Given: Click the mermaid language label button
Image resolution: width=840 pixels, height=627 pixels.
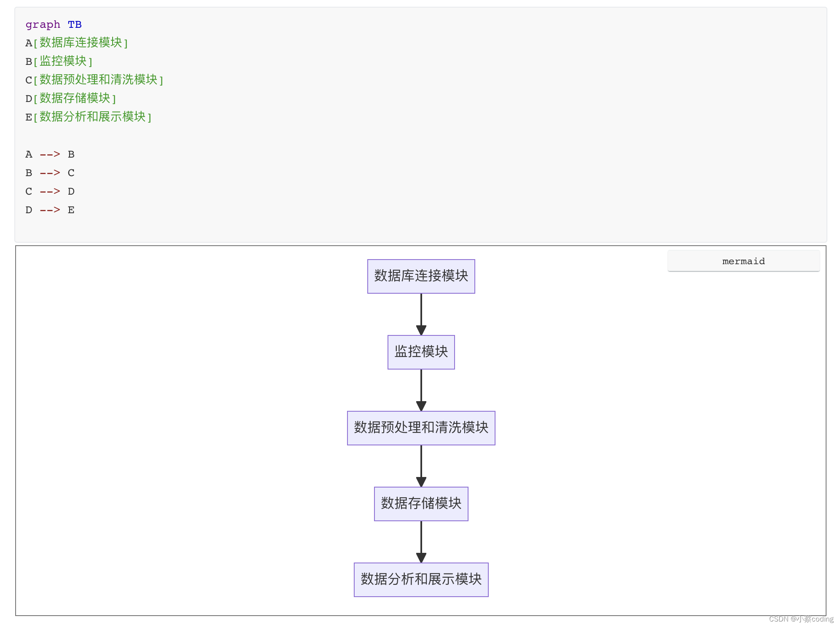Looking at the screenshot, I should (743, 261).
